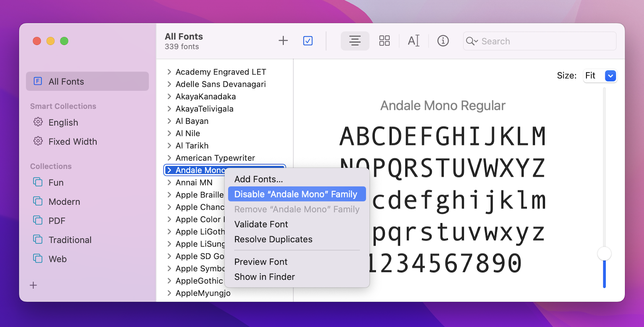Switch to Grid preview view icon

tap(384, 41)
